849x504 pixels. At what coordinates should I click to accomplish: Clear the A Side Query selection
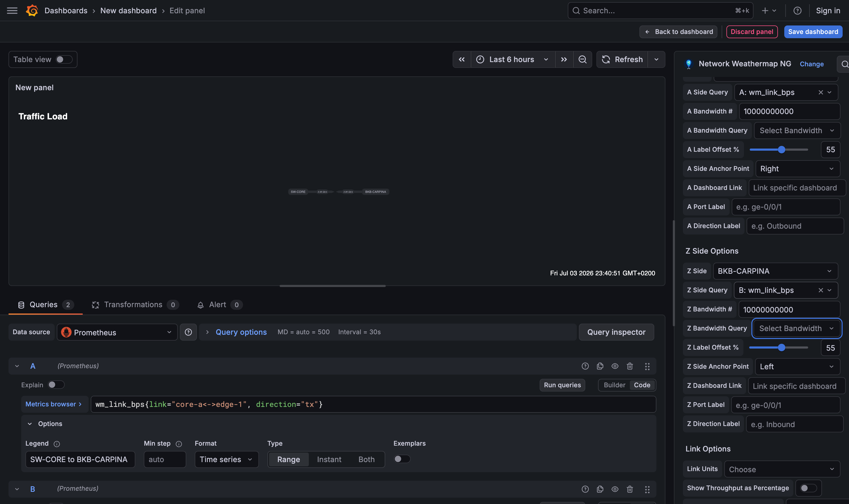click(820, 92)
